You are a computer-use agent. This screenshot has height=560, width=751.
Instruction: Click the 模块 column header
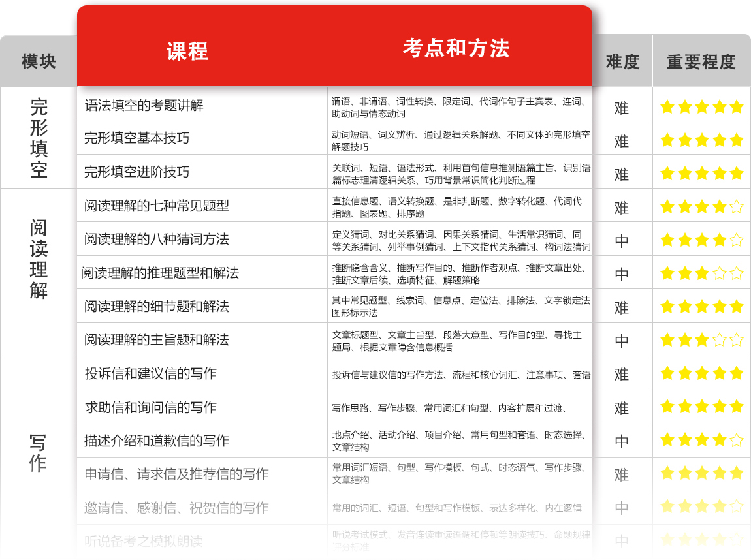tap(39, 61)
